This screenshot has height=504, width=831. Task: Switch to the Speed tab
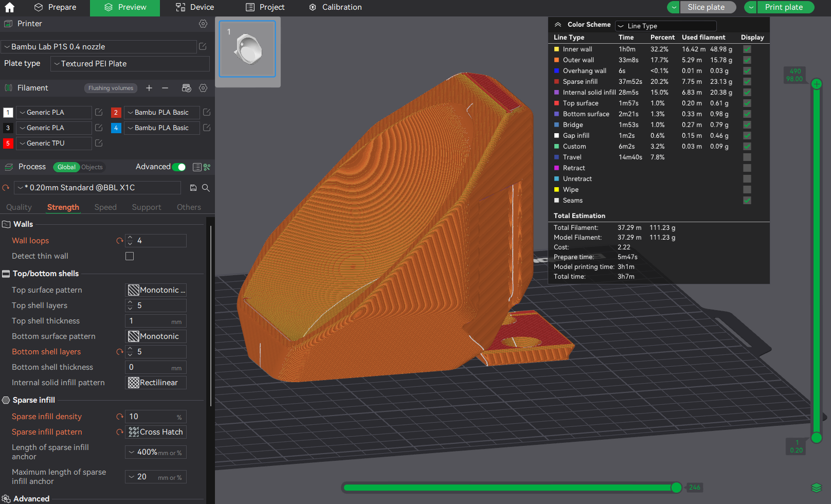(x=105, y=207)
